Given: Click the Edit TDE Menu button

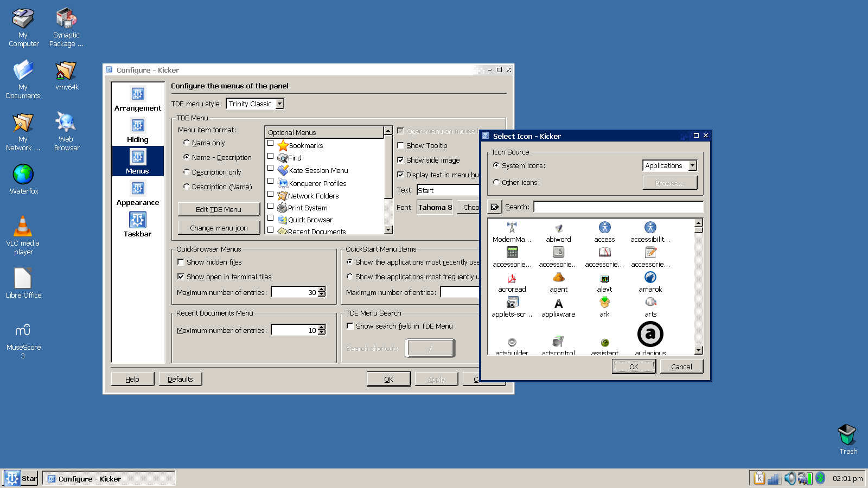Looking at the screenshot, I should pyautogui.click(x=219, y=209).
